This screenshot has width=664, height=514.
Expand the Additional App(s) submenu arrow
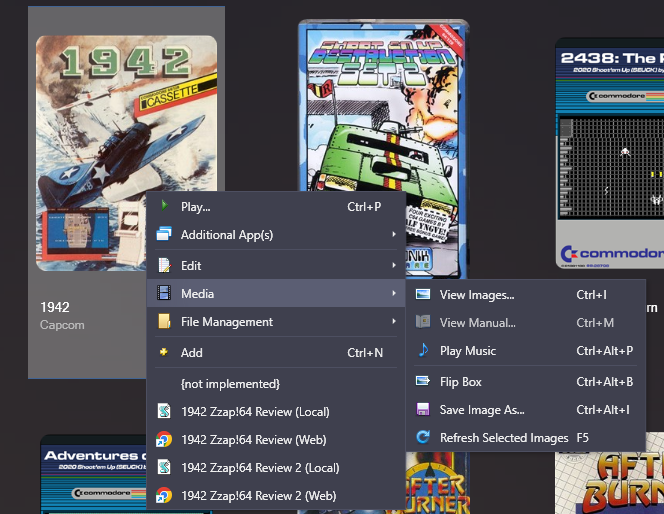coord(394,234)
